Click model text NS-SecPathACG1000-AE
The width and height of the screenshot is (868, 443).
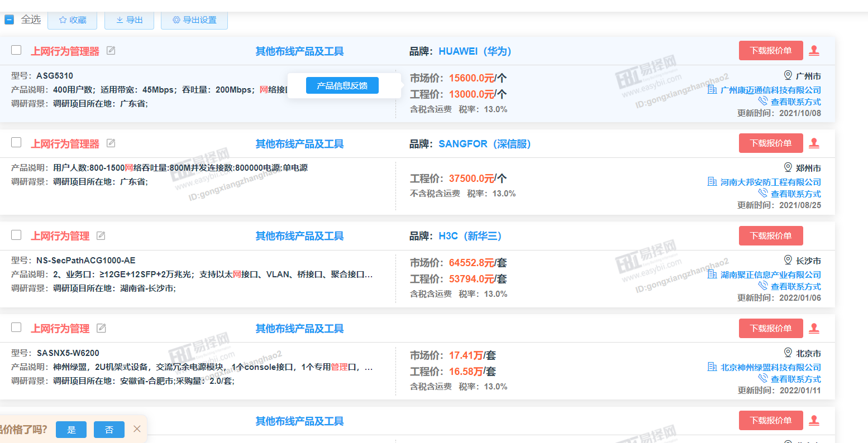tap(86, 261)
